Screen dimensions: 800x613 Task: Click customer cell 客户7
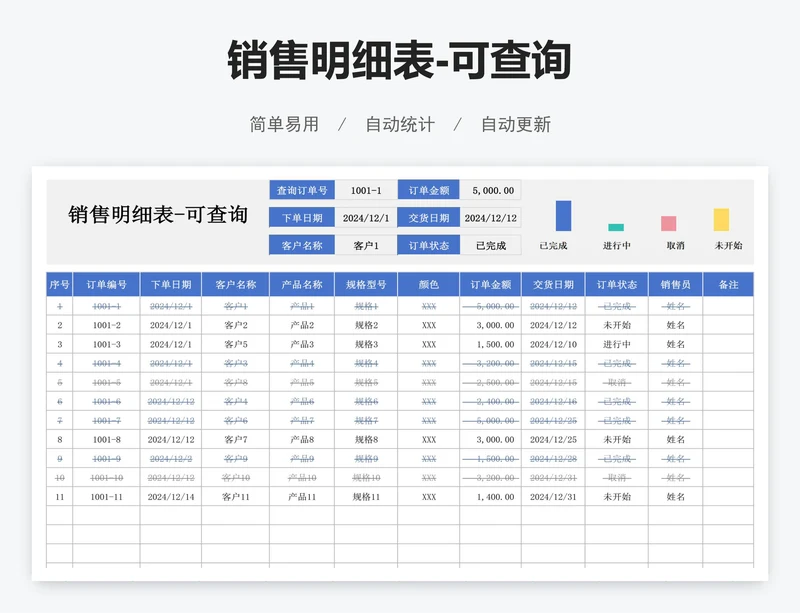[x=236, y=439]
